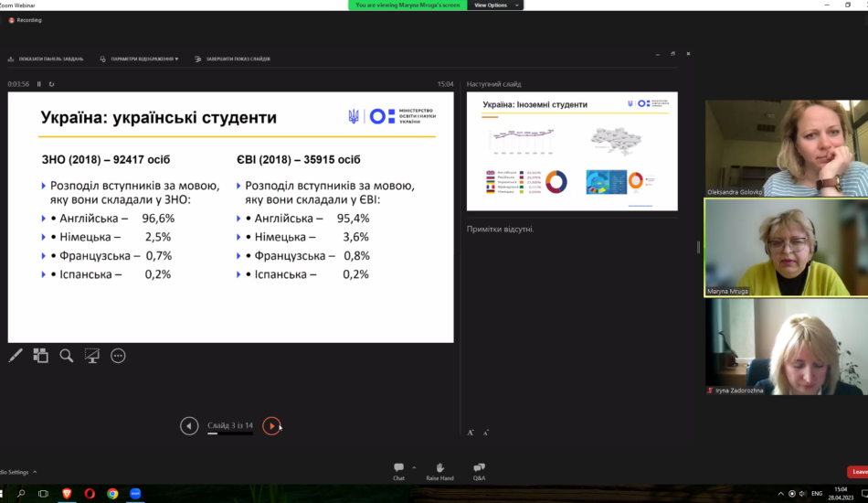Expand the chat options caret

click(x=414, y=466)
